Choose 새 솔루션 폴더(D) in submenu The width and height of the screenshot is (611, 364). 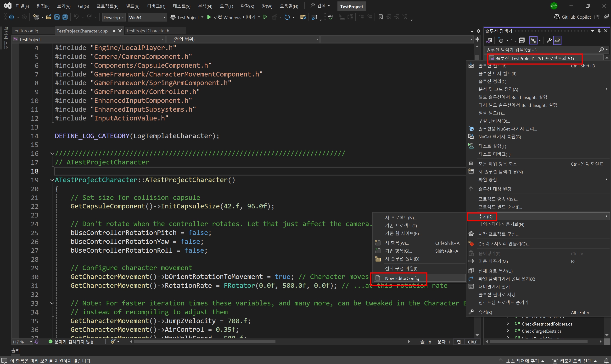point(419,259)
